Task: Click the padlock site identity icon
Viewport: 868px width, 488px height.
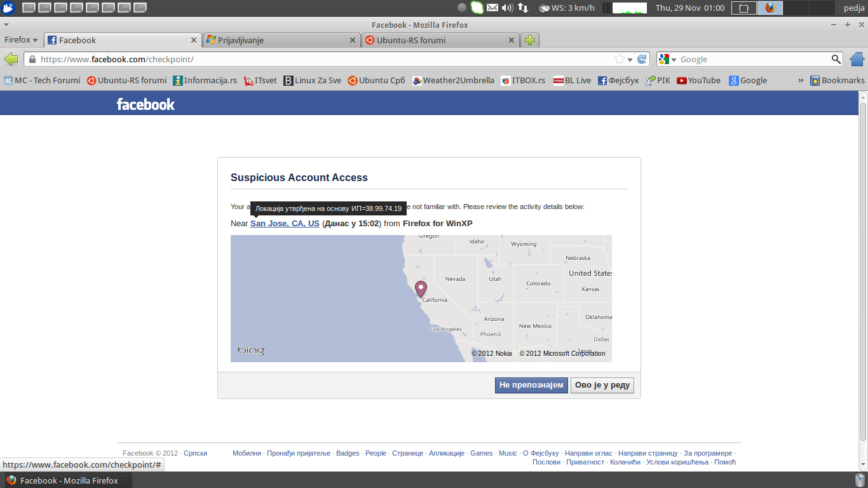Action: click(32, 59)
